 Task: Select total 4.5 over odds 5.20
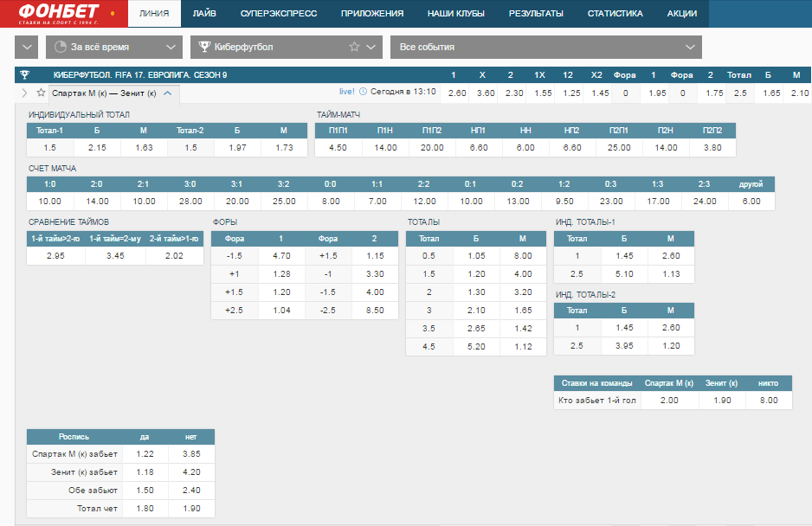(x=476, y=346)
